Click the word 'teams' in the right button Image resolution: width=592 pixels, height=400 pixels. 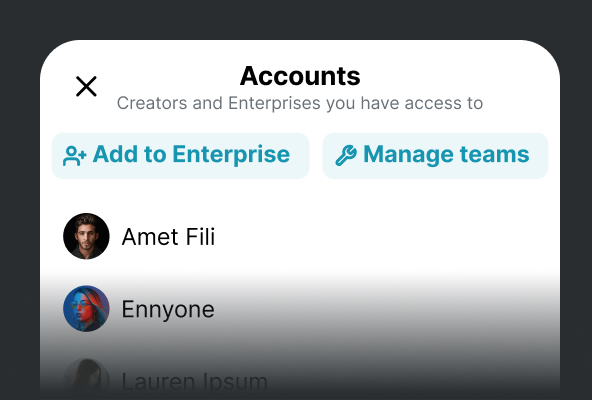495,154
